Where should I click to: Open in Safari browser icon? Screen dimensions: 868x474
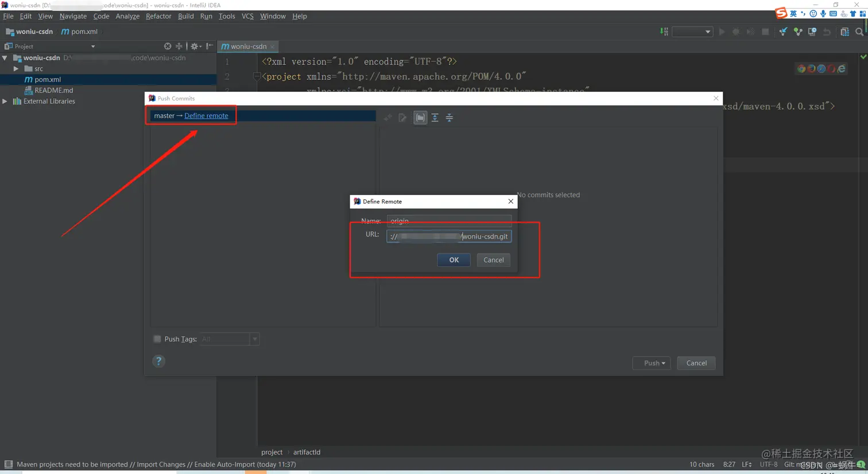click(821, 68)
